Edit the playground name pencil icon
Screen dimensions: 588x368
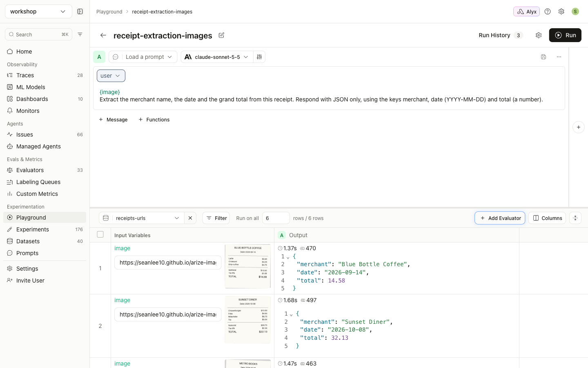[x=221, y=35]
